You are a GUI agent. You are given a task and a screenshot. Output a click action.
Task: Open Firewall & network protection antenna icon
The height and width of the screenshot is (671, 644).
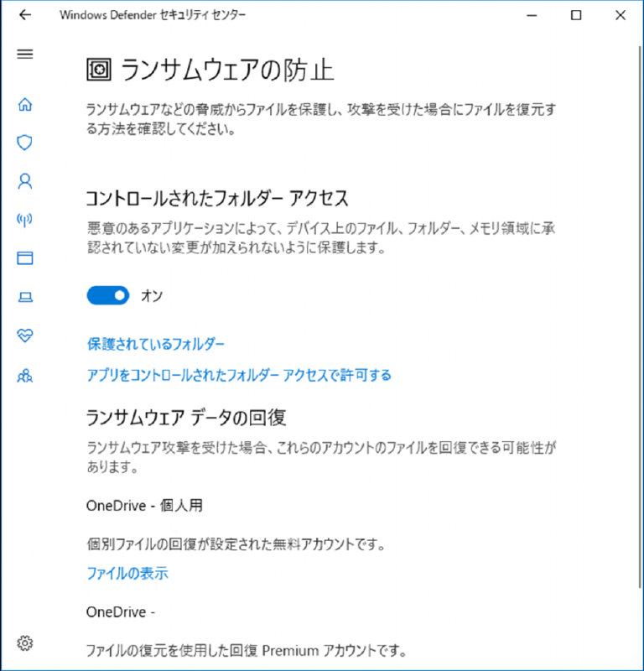point(25,220)
